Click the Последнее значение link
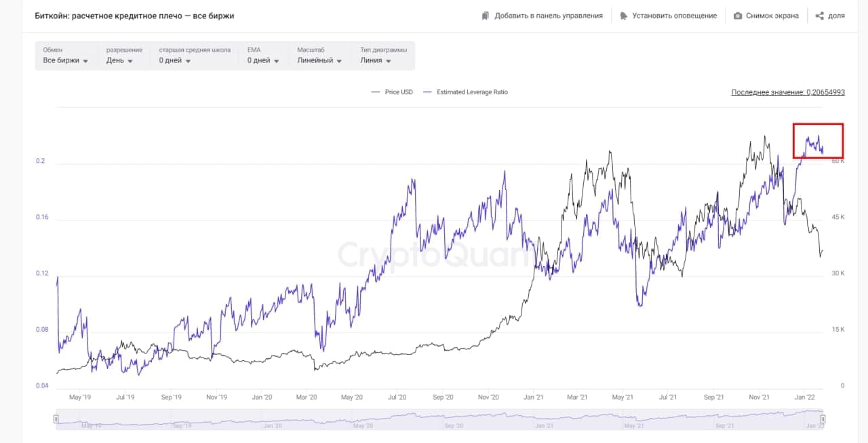This screenshot has width=868, height=443. pos(787,92)
